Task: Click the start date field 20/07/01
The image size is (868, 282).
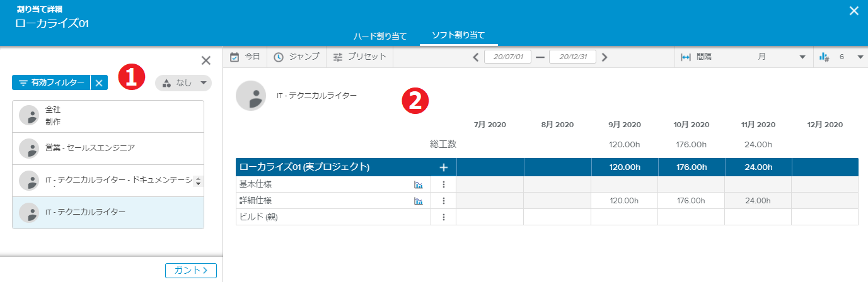Action: coord(507,57)
